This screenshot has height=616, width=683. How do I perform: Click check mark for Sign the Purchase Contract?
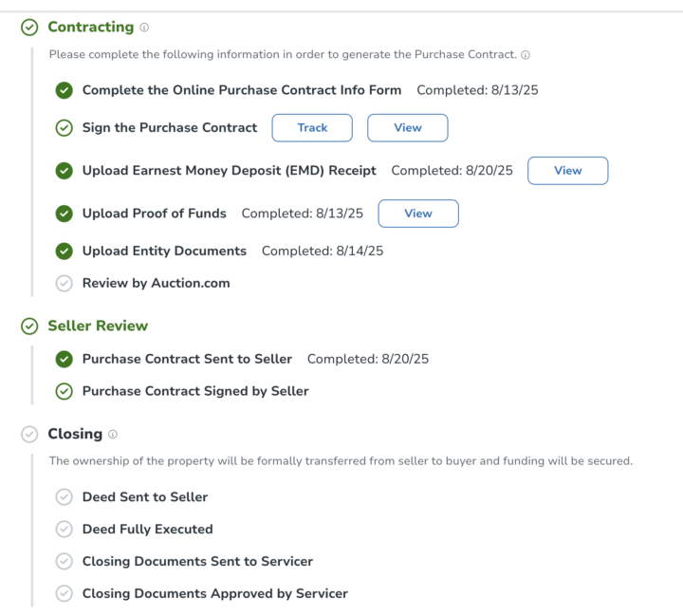pyautogui.click(x=65, y=127)
